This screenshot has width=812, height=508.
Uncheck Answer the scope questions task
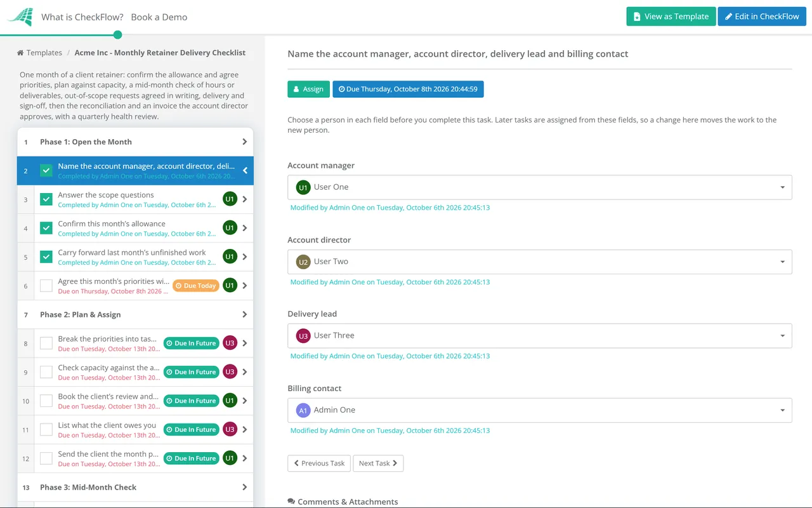[46, 199]
